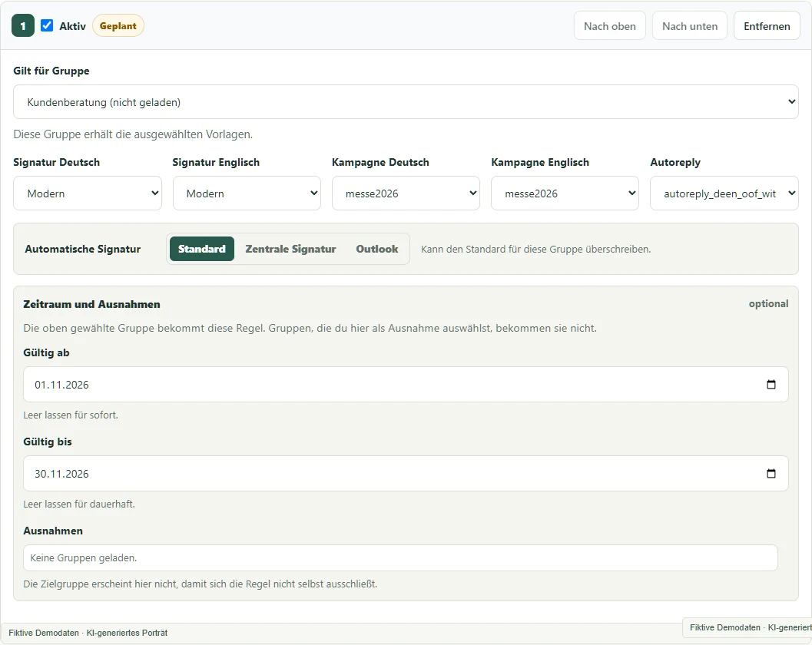Select Standard for automatic signature
This screenshot has height=645, width=812.
pyautogui.click(x=201, y=249)
